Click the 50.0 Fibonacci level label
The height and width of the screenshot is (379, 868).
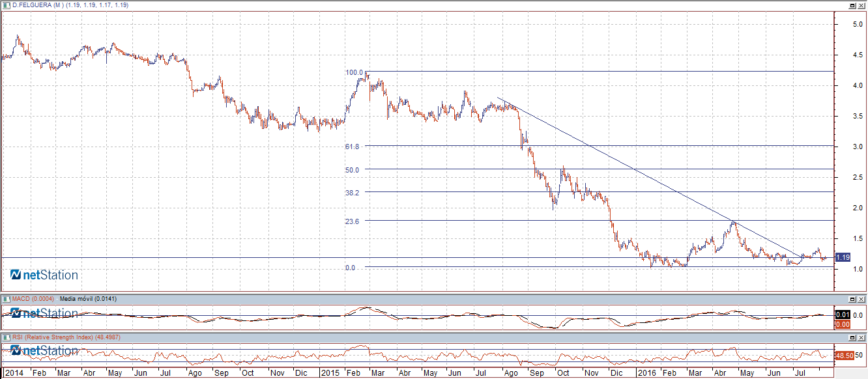[x=353, y=170]
